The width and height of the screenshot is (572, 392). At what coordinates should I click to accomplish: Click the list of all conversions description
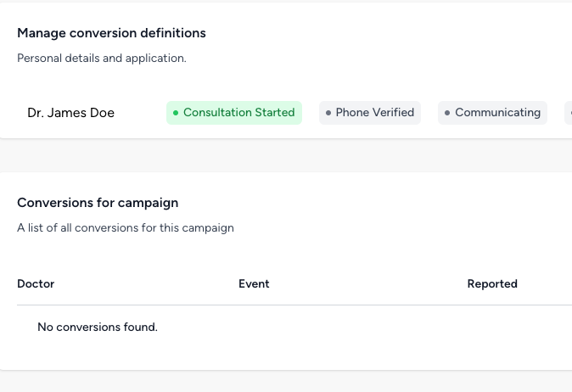pyautogui.click(x=126, y=228)
